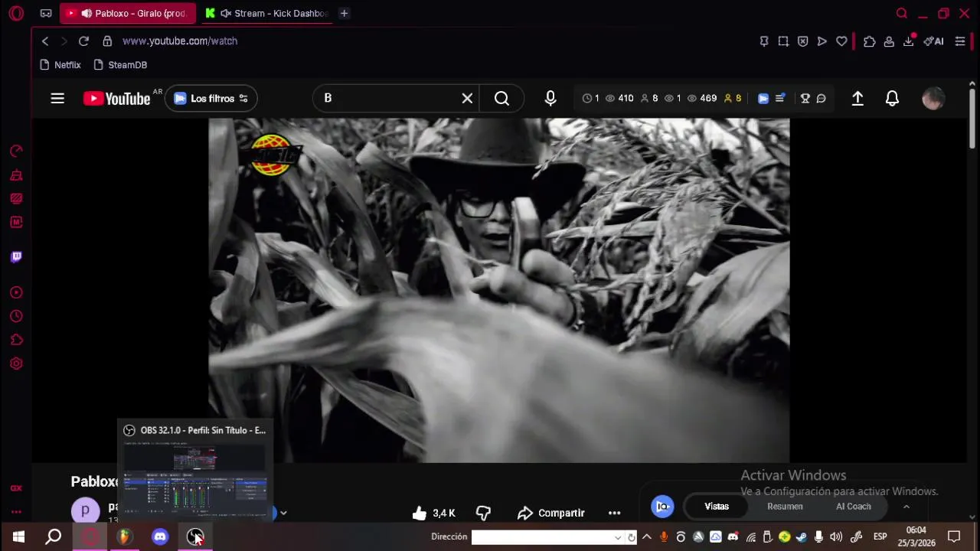Viewport: 980px width, 551px height.
Task: Reload the YouTube page
Action: [x=83, y=41]
